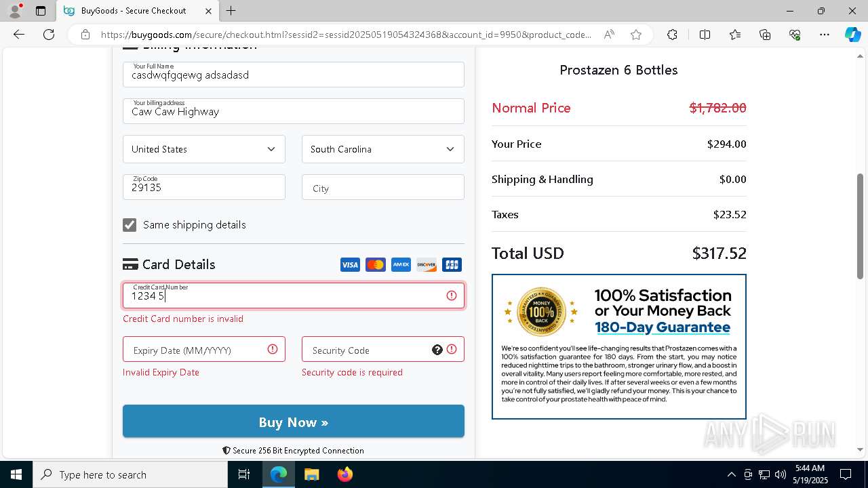Image resolution: width=868 pixels, height=488 pixels.
Task: Click the page vertical scrollbar thumb
Action: (861, 226)
